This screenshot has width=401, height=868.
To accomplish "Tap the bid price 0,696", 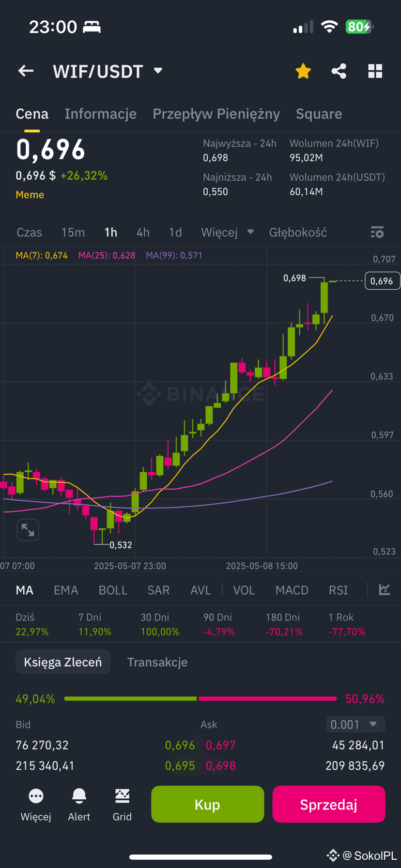I will (x=180, y=745).
